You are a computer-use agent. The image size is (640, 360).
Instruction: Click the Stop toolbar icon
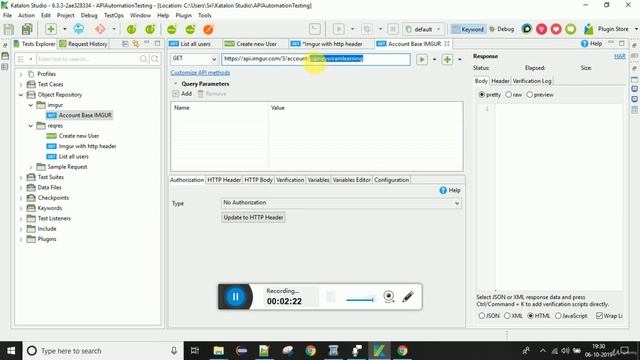click(x=393, y=29)
